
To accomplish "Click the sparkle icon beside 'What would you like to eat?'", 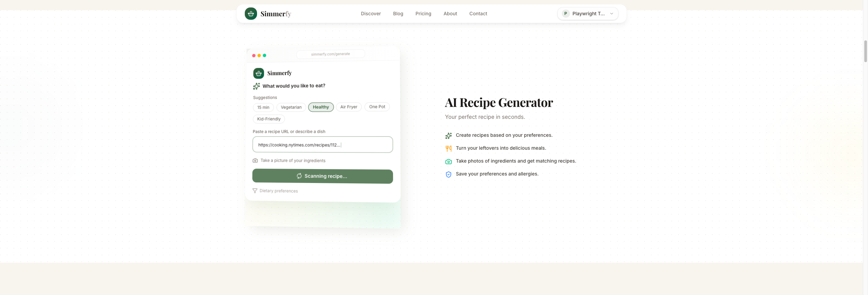I will [x=257, y=86].
